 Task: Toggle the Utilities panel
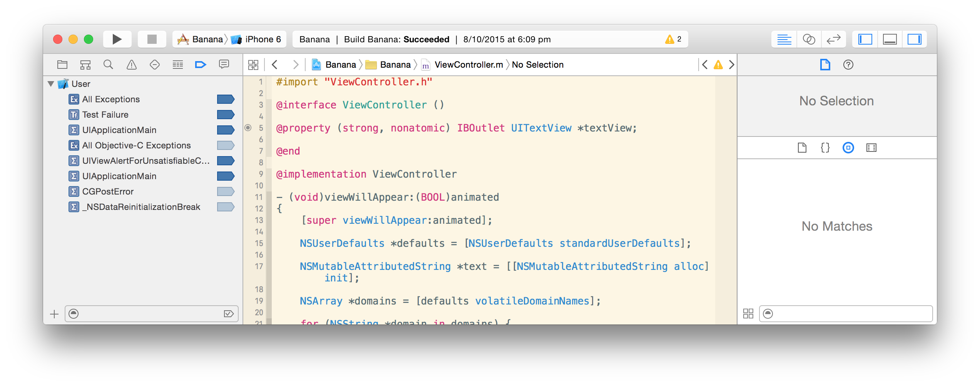[x=914, y=39]
